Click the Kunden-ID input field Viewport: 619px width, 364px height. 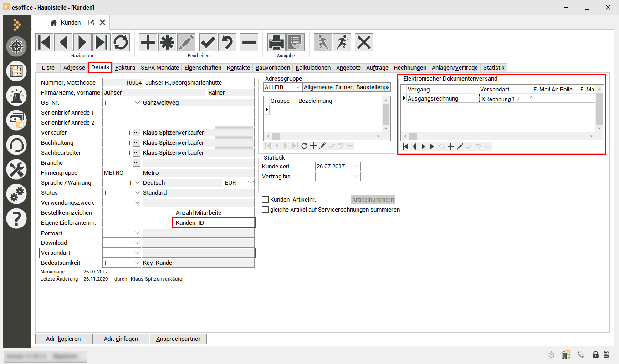pos(239,223)
